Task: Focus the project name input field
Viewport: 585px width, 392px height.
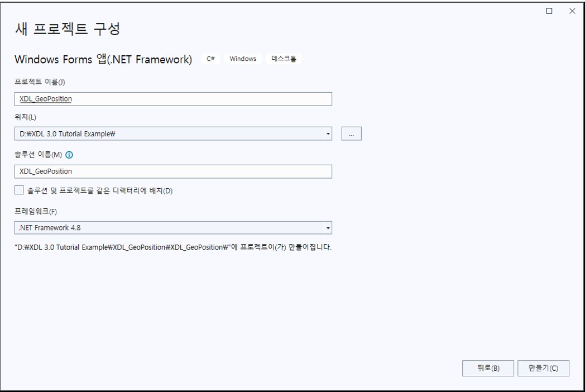Action: 173,99
